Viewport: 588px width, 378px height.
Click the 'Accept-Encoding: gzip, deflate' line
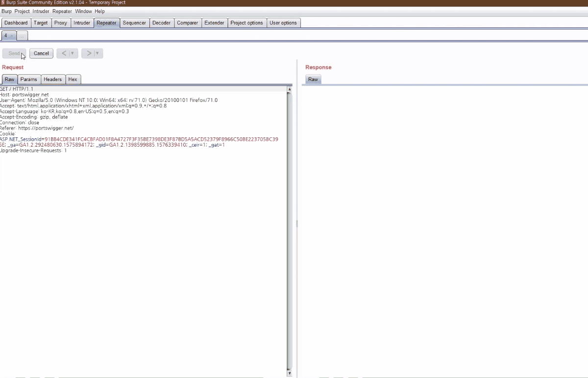click(x=34, y=117)
